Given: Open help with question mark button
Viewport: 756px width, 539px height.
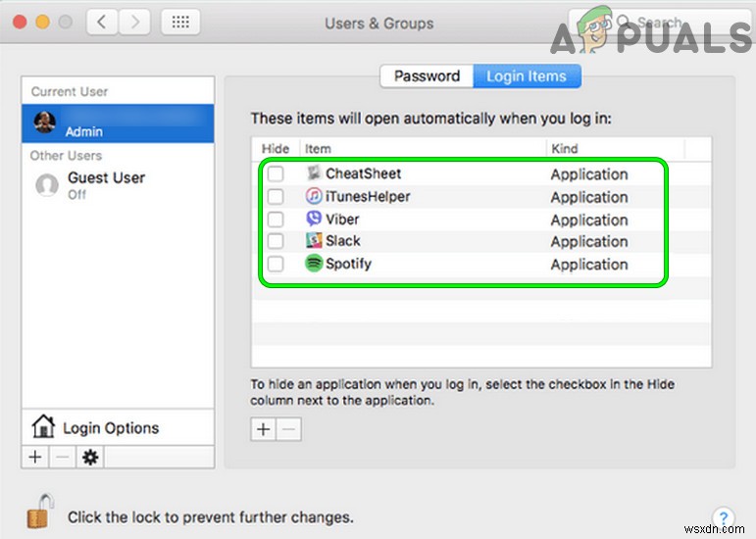Looking at the screenshot, I should [x=724, y=518].
